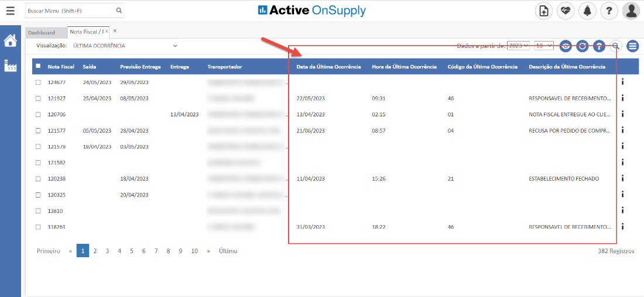
Task: Close the Nota Fiscal tab
Action: pos(115,30)
